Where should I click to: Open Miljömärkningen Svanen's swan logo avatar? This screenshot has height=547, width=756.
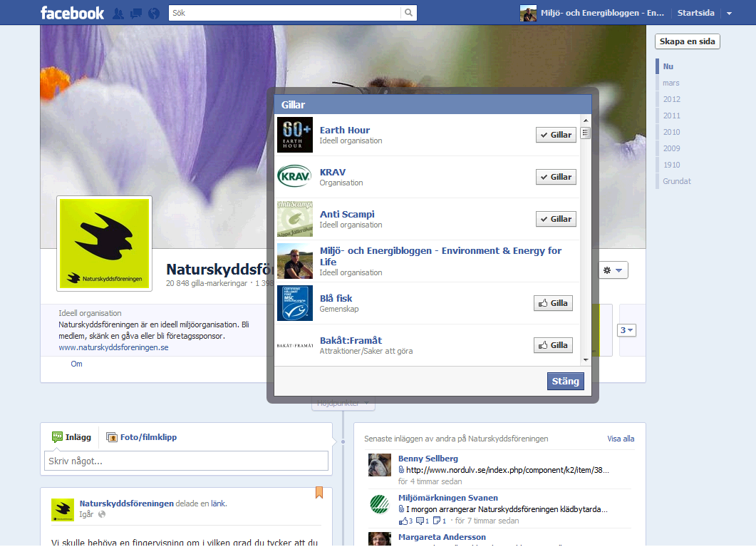tap(380, 504)
